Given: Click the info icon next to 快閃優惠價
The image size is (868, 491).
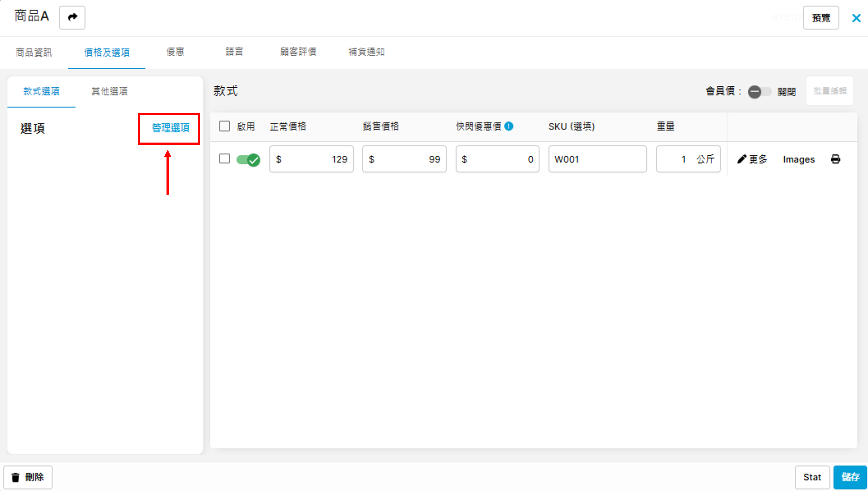Looking at the screenshot, I should tap(509, 126).
